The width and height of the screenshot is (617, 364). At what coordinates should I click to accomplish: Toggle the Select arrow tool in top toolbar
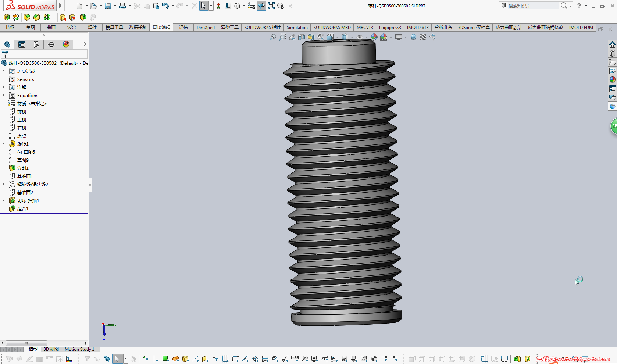pyautogui.click(x=204, y=6)
